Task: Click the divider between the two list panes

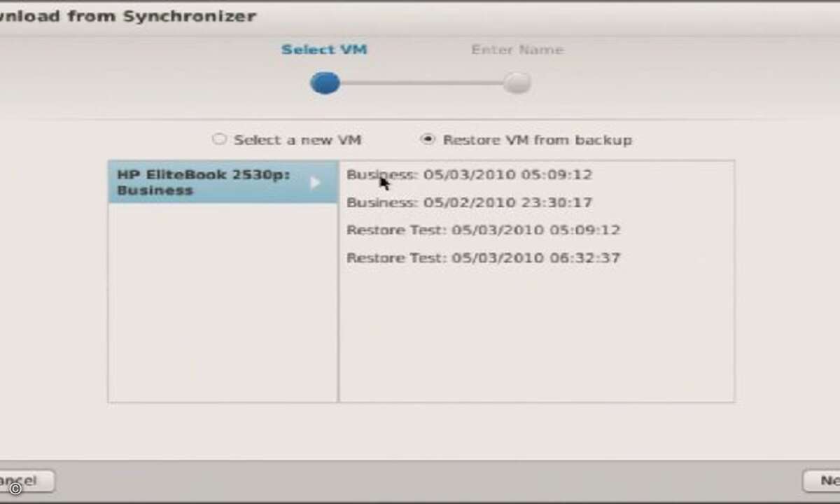Action: pyautogui.click(x=339, y=281)
